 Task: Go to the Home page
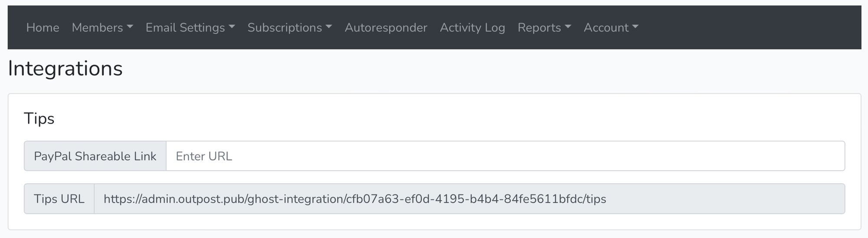[x=43, y=27]
